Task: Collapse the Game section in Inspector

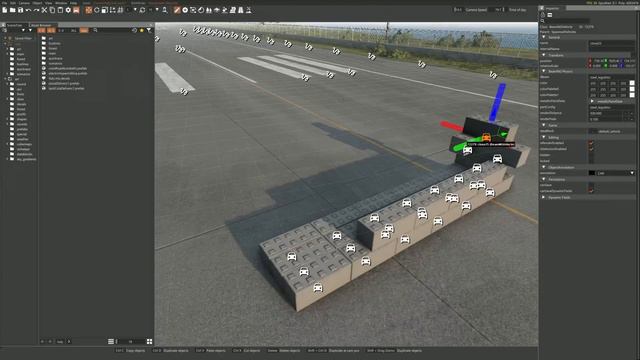Action: pos(544,125)
